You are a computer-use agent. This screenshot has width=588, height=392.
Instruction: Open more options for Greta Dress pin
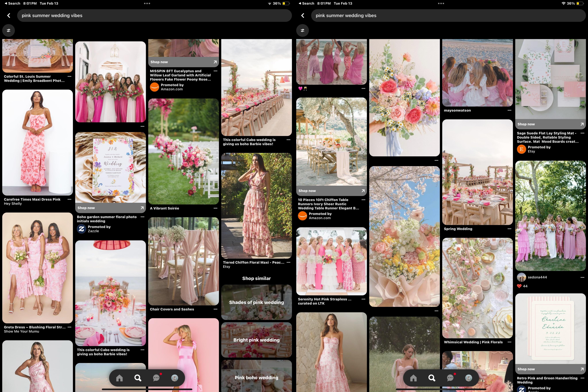coord(70,327)
